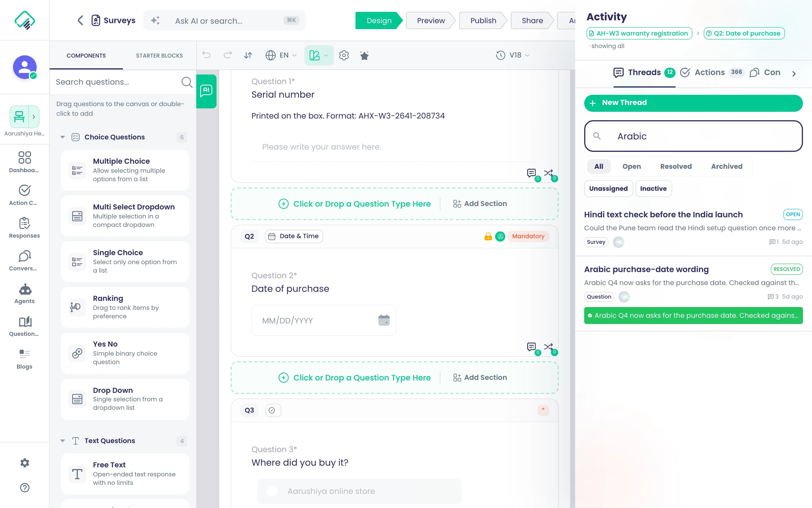Click the undo arrow in toolbar
This screenshot has height=508, width=812.
pyautogui.click(x=206, y=55)
